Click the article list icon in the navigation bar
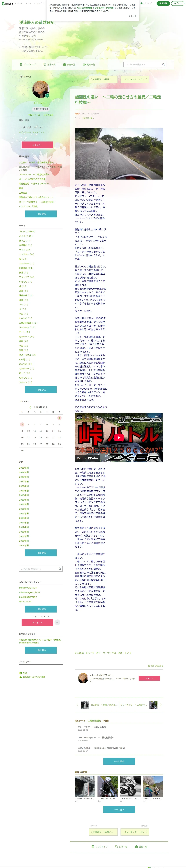 [45, 64]
